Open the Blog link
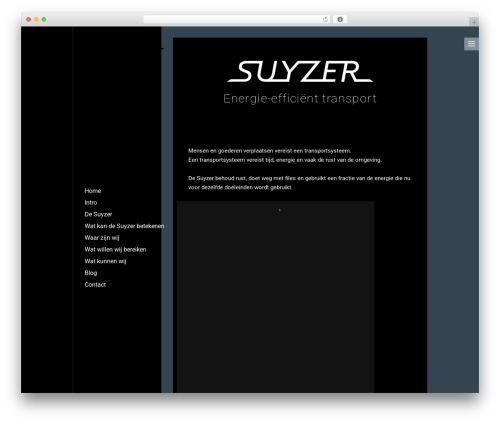 point(91,273)
